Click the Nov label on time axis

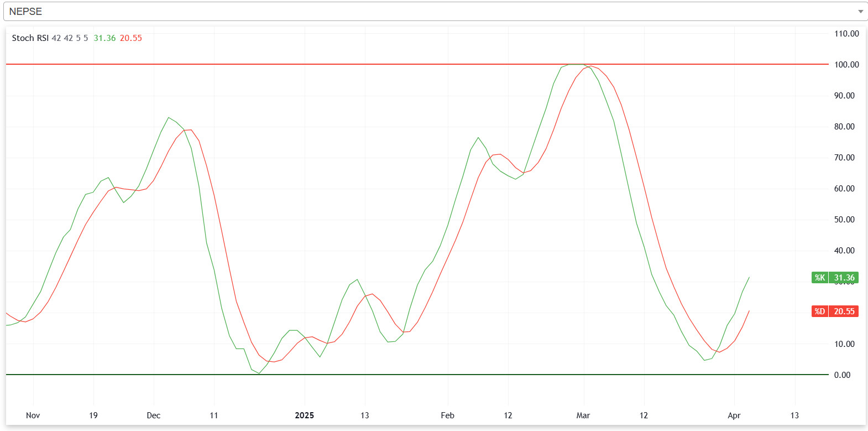pyautogui.click(x=33, y=416)
